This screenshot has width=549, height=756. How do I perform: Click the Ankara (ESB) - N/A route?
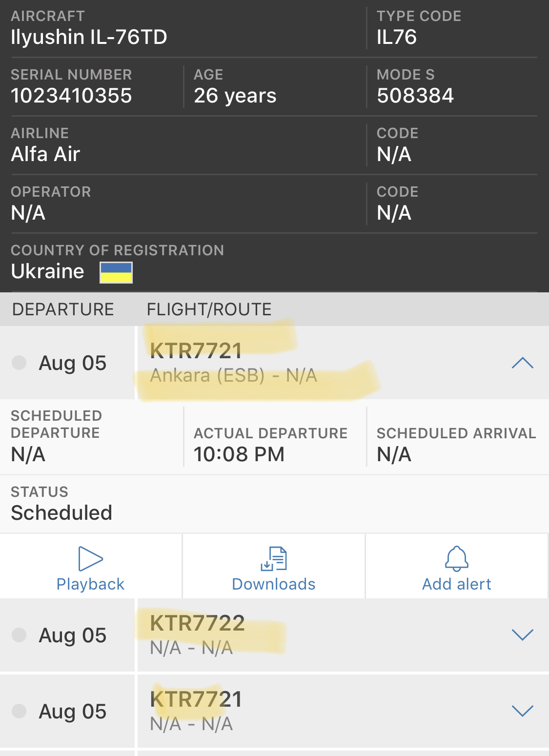tap(233, 375)
